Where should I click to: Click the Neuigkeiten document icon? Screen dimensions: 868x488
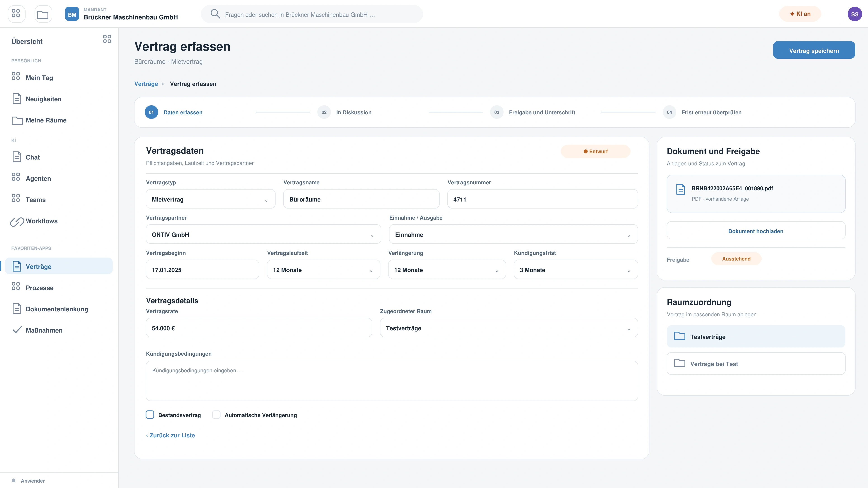[17, 98]
